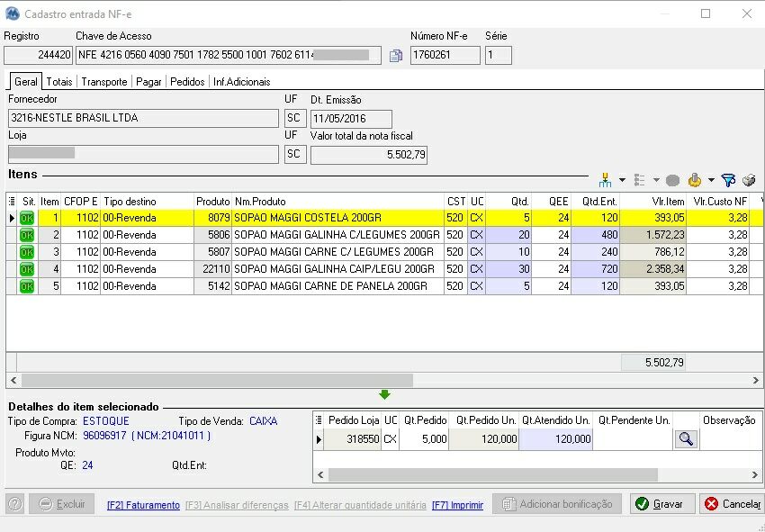This screenshot has height=532, width=765.
Task: Click the Nm.Produto column header
Action: [x=338, y=201]
